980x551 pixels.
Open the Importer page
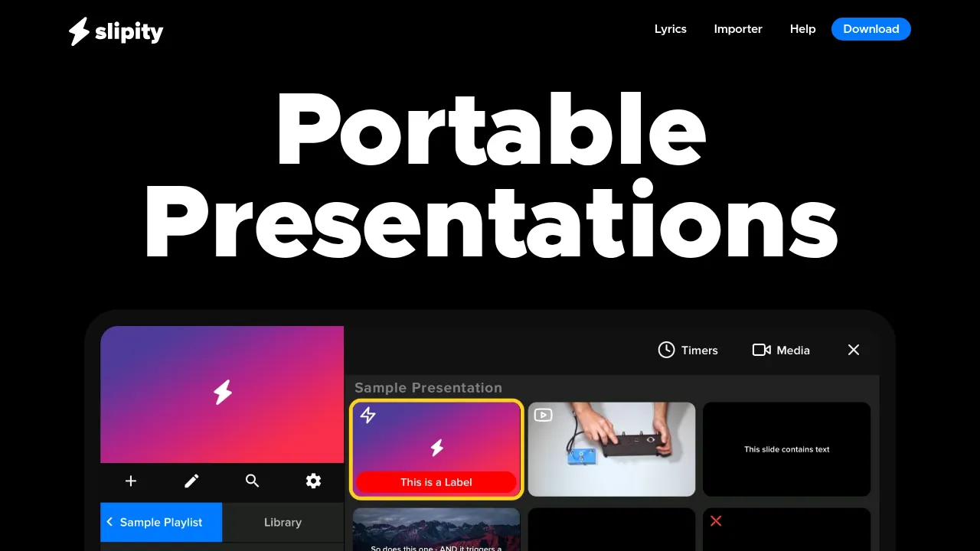pos(738,29)
